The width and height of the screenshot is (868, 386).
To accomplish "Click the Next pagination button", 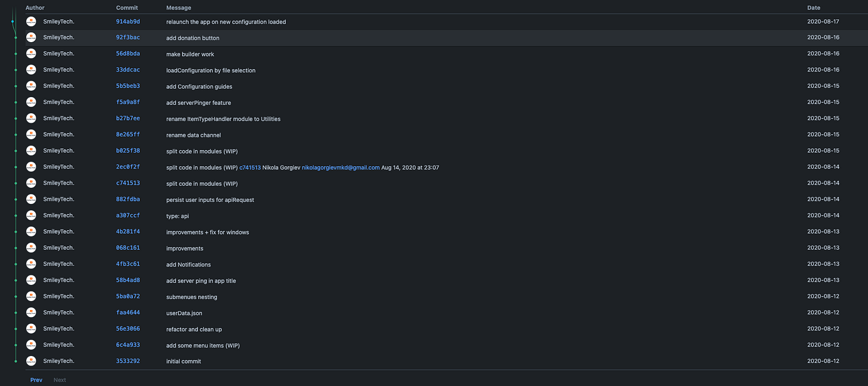I will (x=59, y=380).
